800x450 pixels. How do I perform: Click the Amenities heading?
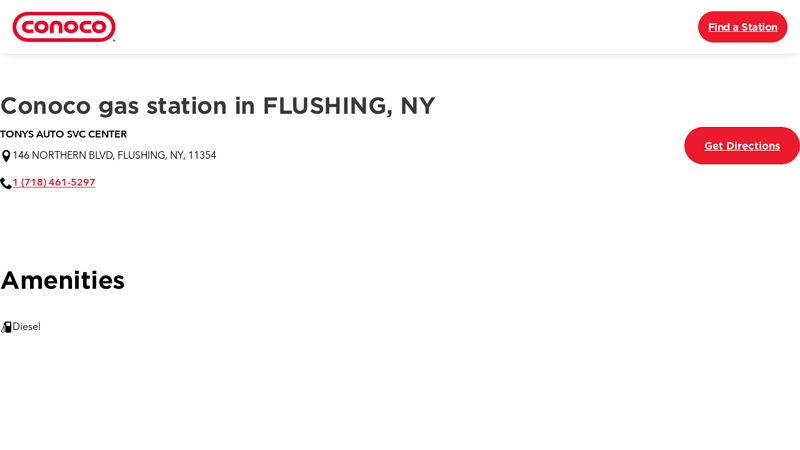tap(62, 280)
